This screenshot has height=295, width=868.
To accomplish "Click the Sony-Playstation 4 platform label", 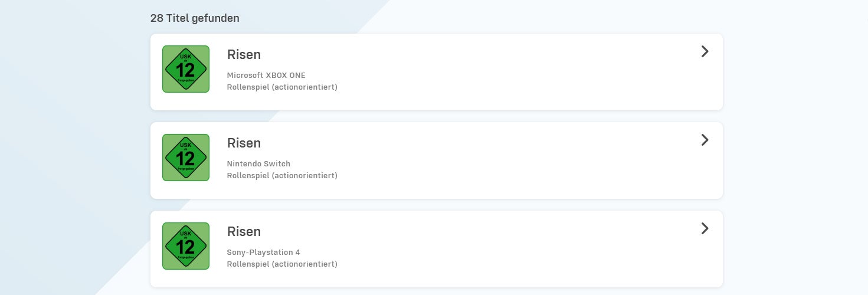I will (263, 252).
